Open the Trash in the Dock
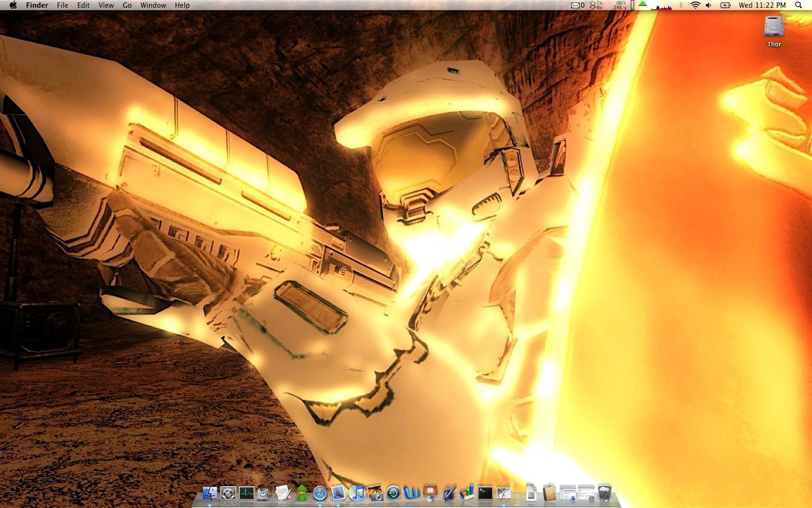This screenshot has width=812, height=508. point(605,493)
